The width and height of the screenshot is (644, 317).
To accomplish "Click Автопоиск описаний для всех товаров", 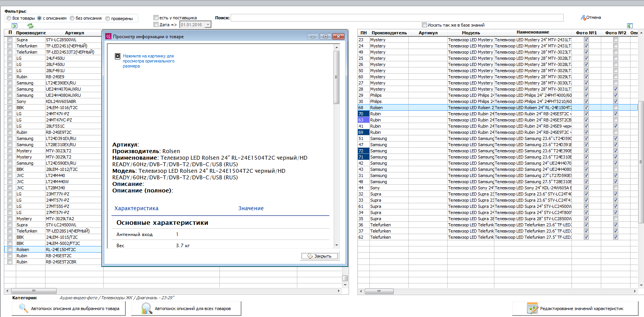I will (x=186, y=309).
